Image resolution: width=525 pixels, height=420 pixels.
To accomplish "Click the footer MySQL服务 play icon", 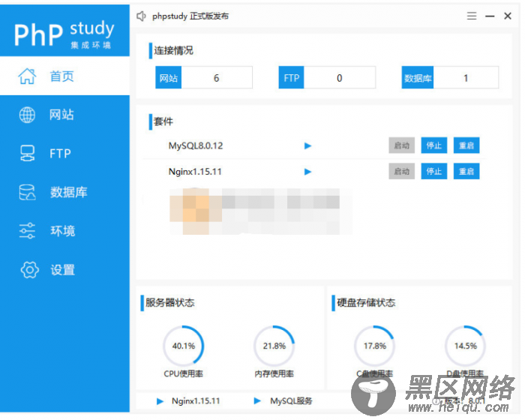I will click(x=257, y=401).
